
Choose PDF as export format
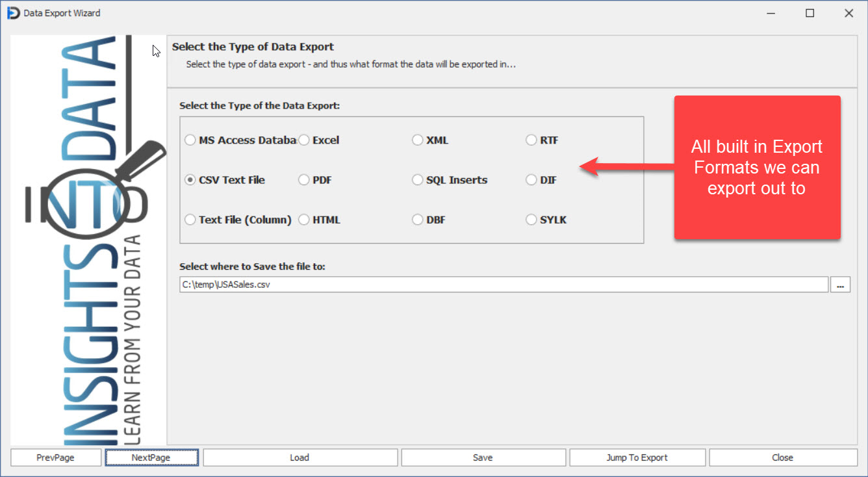(x=304, y=180)
